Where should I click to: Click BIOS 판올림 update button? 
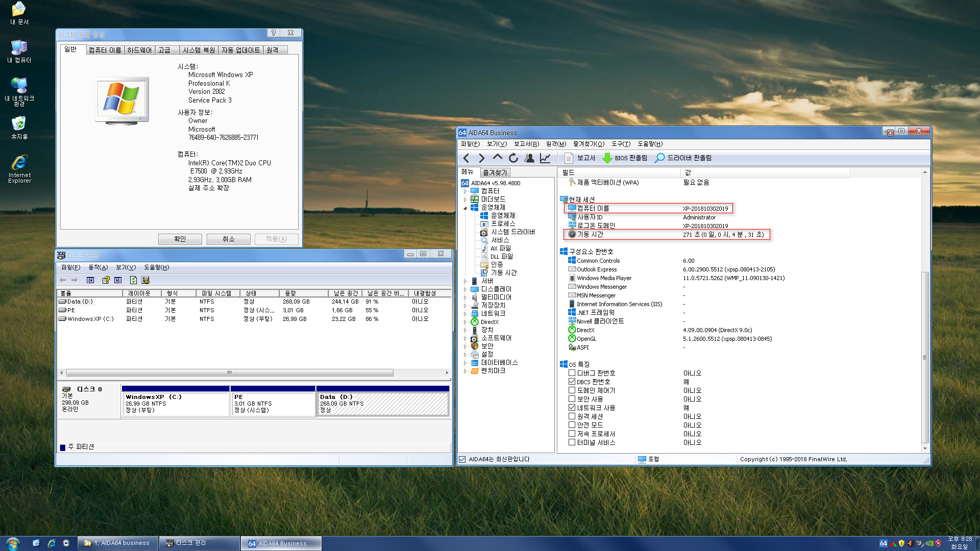coord(625,158)
